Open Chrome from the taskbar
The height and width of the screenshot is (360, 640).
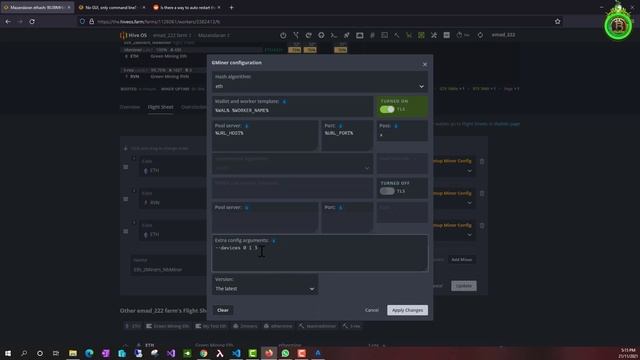tap(204, 353)
